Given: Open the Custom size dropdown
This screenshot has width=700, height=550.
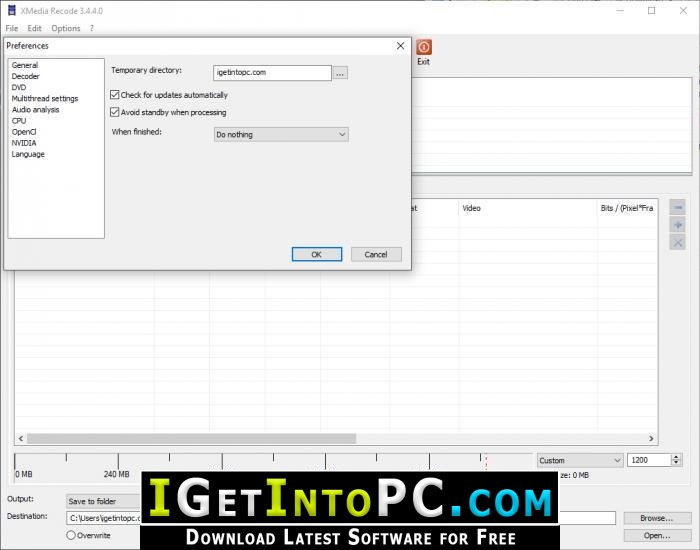Looking at the screenshot, I should 579,460.
